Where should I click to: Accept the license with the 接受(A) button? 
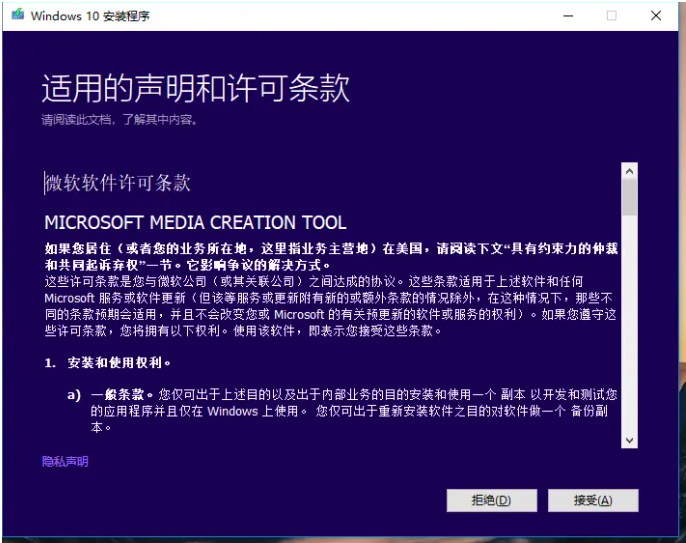click(x=592, y=500)
